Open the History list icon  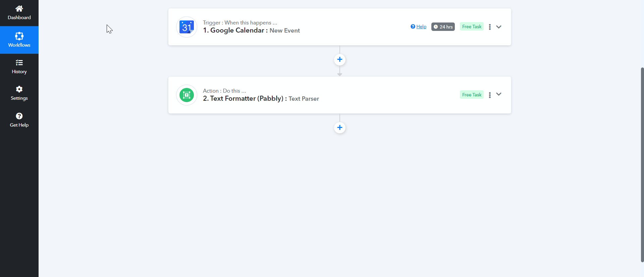tap(19, 62)
